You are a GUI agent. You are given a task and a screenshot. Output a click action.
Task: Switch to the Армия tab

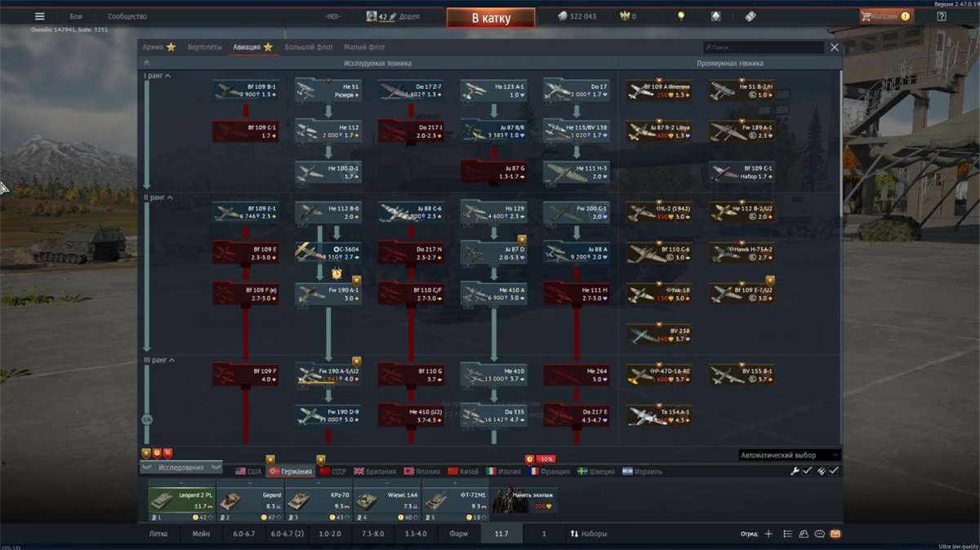point(158,47)
